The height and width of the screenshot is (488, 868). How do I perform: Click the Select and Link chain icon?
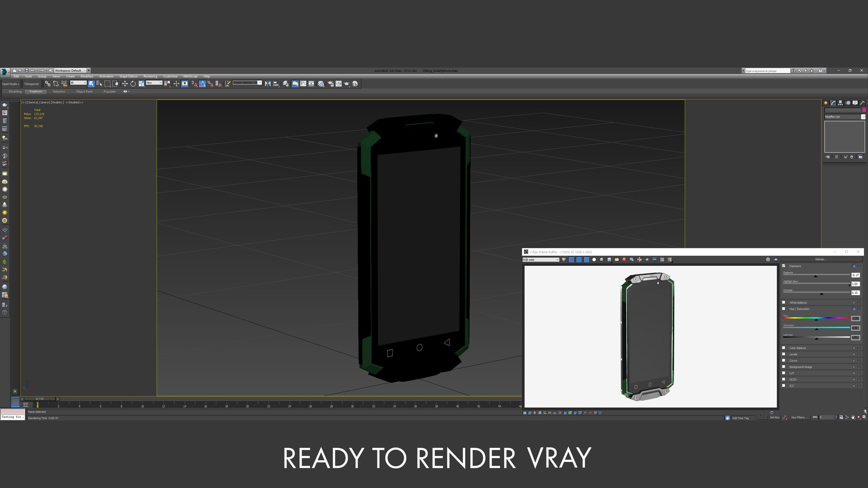47,84
